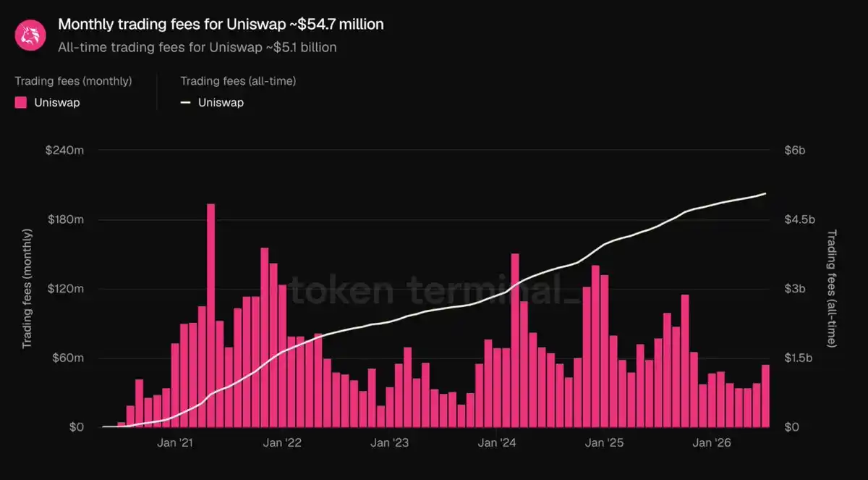Click the pink Uniswap monthly legend swatch
This screenshot has width=868, height=480.
point(21,103)
